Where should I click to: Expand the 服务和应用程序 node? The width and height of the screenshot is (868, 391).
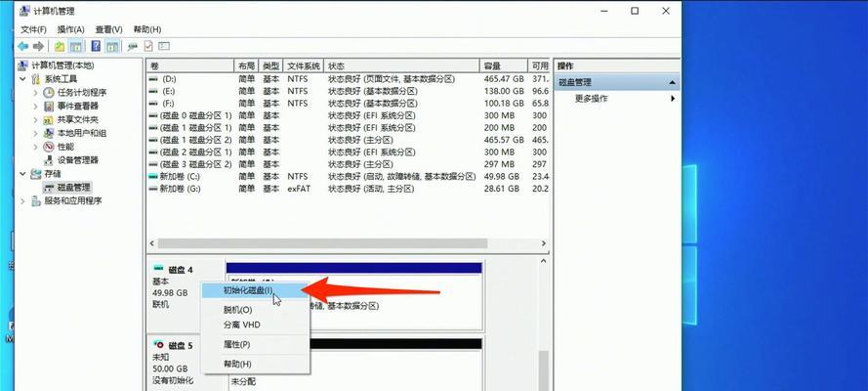[22, 201]
